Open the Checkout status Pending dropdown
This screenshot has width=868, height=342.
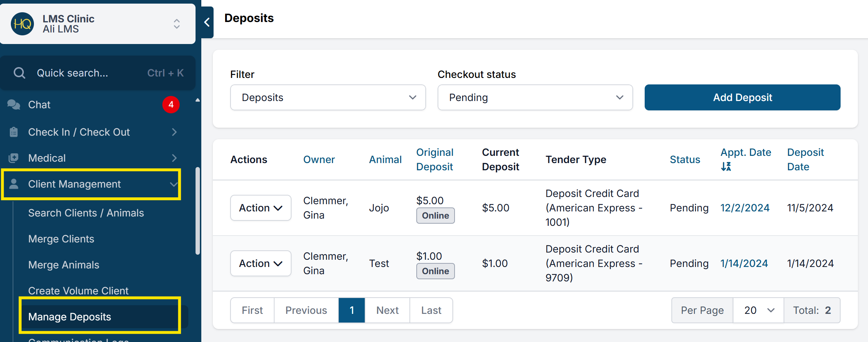pyautogui.click(x=535, y=97)
